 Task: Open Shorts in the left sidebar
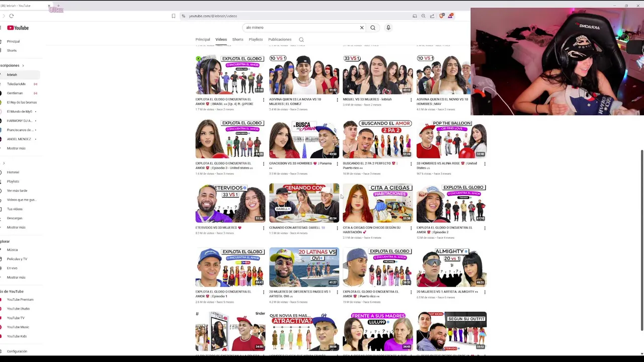(12, 50)
